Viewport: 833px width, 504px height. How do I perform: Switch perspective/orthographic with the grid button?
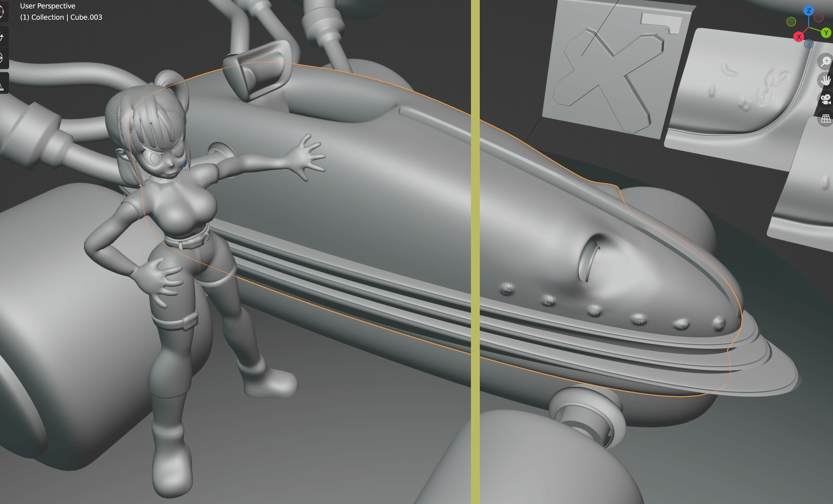825,119
